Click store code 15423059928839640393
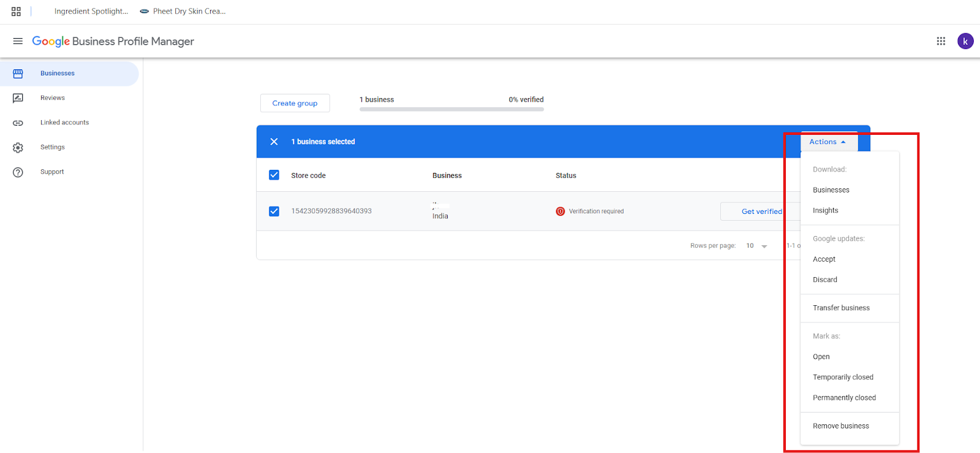 331,211
